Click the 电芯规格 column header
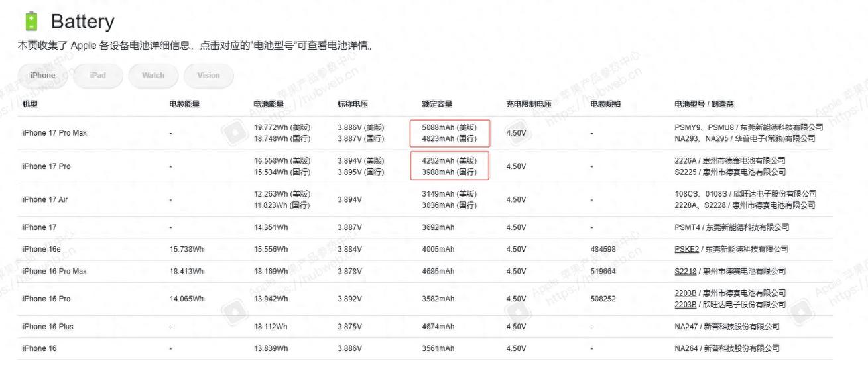This screenshot has width=868, height=365. [x=605, y=105]
